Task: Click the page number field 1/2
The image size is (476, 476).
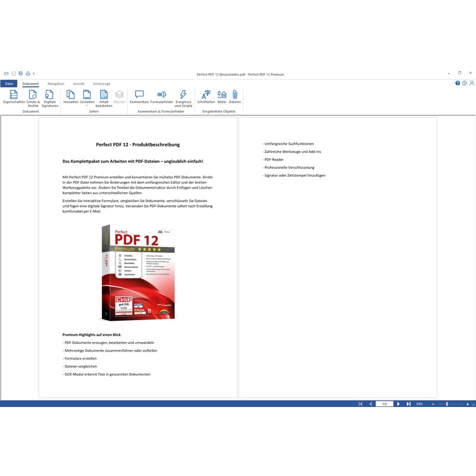Action: [x=384, y=404]
